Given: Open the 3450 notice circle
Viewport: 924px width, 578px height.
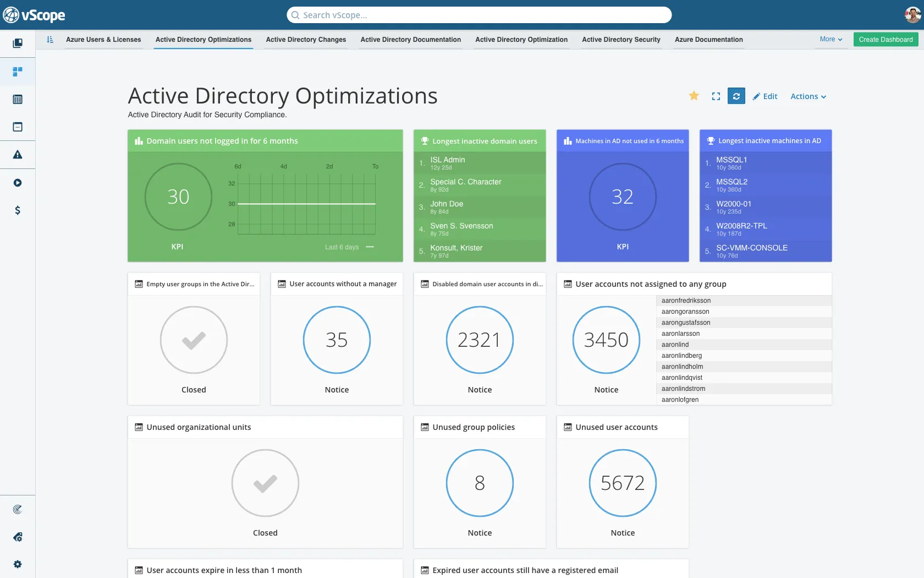Looking at the screenshot, I should pyautogui.click(x=606, y=340).
